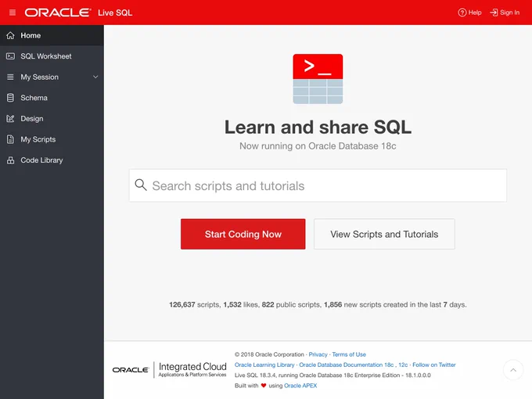Viewport: 532px width, 399px height.
Task: Open Oracle Learning Library link
Action: pyautogui.click(x=264, y=365)
